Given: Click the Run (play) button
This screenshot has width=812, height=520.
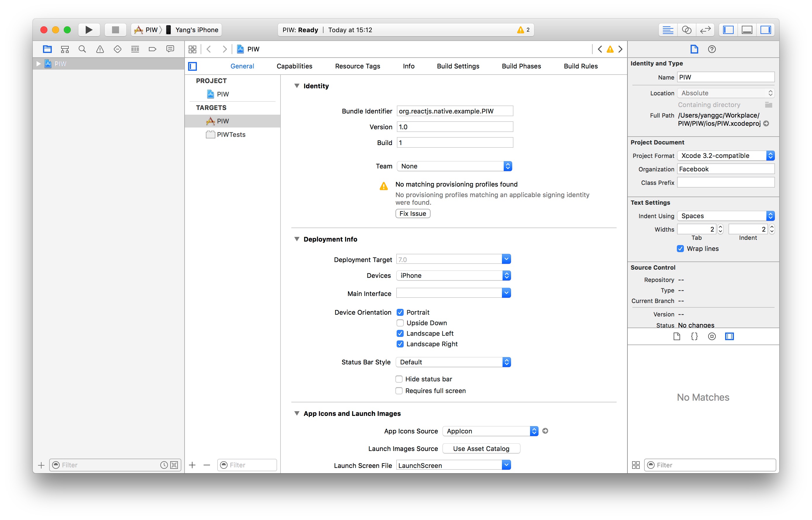Looking at the screenshot, I should point(89,30).
